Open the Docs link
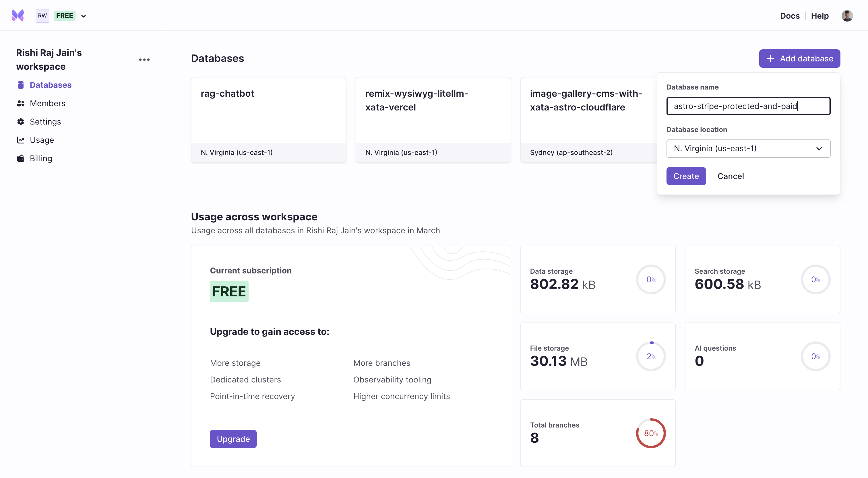The image size is (868, 478). click(x=789, y=16)
